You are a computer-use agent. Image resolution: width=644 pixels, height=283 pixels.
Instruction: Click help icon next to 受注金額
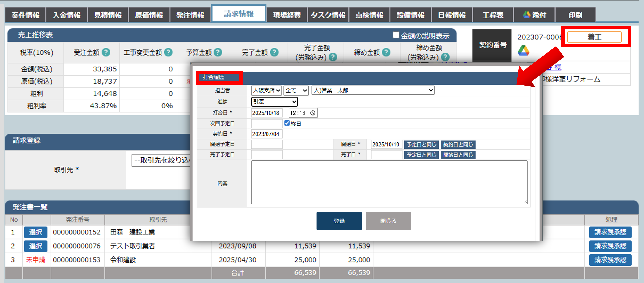(x=106, y=52)
